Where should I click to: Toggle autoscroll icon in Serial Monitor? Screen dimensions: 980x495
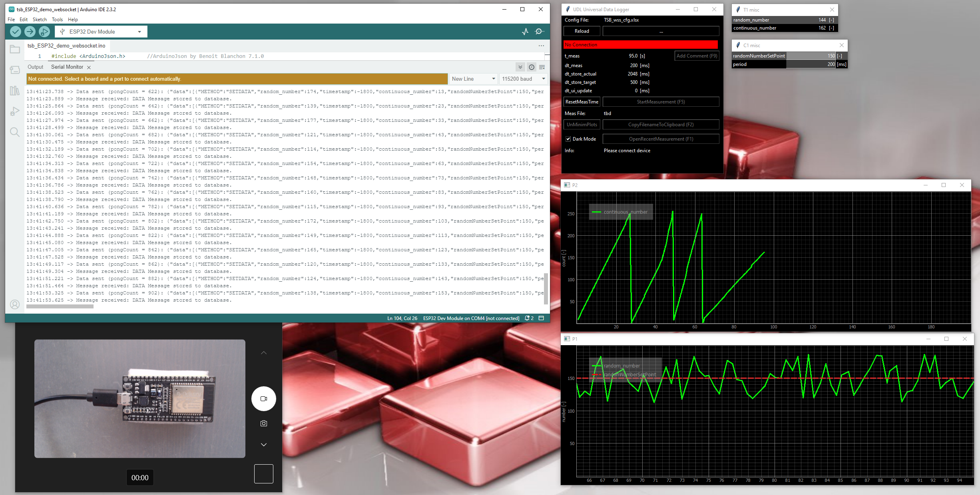(520, 67)
